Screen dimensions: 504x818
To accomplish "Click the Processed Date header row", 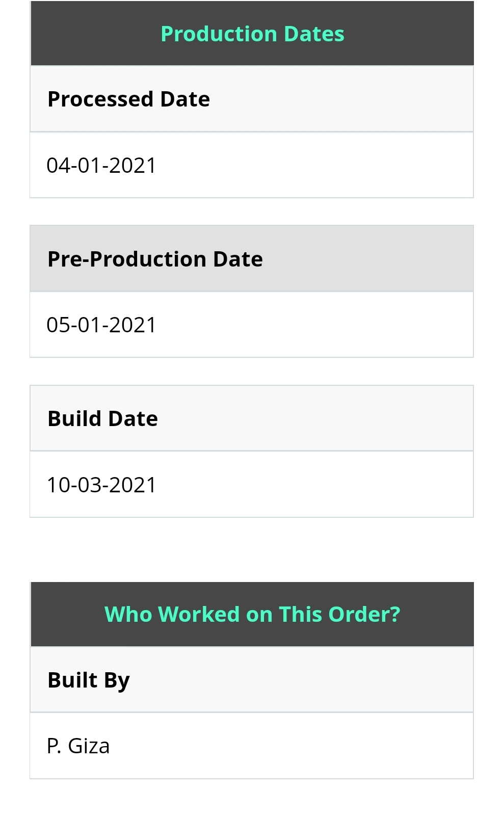I will 252,99.
